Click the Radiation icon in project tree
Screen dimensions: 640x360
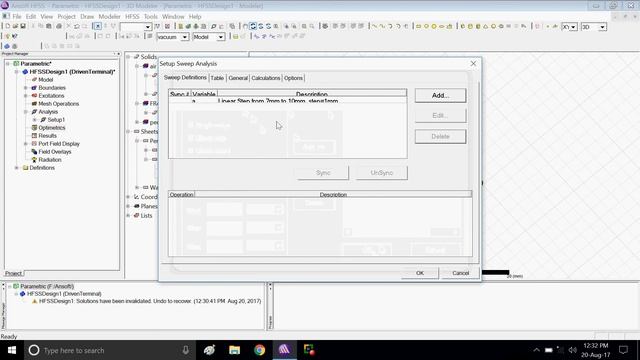pos(34,160)
